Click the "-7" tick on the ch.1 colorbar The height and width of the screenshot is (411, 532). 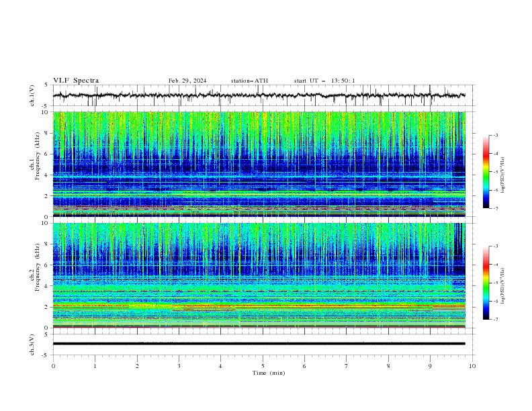pyautogui.click(x=496, y=208)
